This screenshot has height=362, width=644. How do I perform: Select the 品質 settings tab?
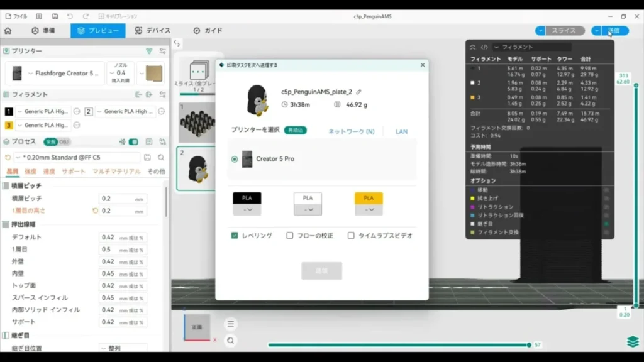click(13, 172)
